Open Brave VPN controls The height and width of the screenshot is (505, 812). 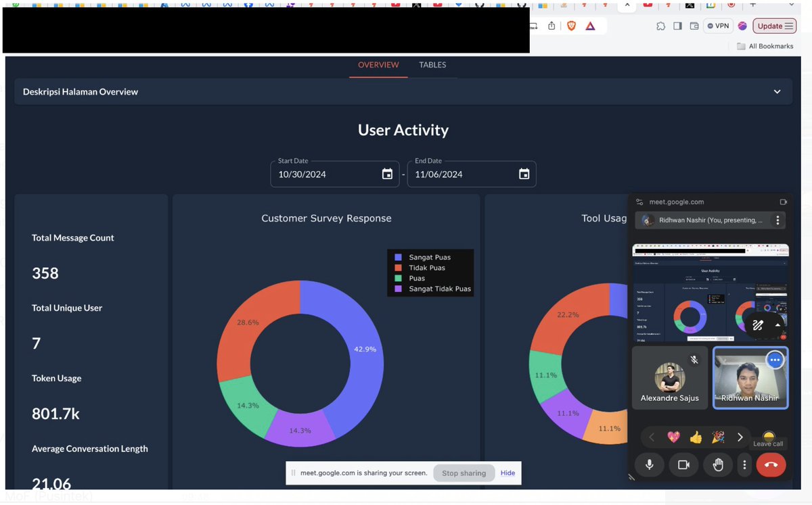pyautogui.click(x=717, y=26)
